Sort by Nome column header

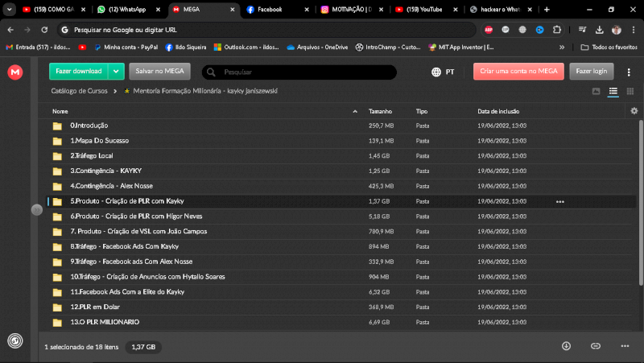[x=60, y=111]
